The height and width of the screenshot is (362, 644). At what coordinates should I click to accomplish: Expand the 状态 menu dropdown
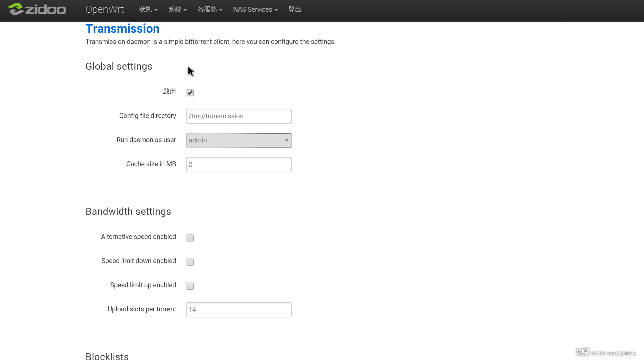[148, 9]
